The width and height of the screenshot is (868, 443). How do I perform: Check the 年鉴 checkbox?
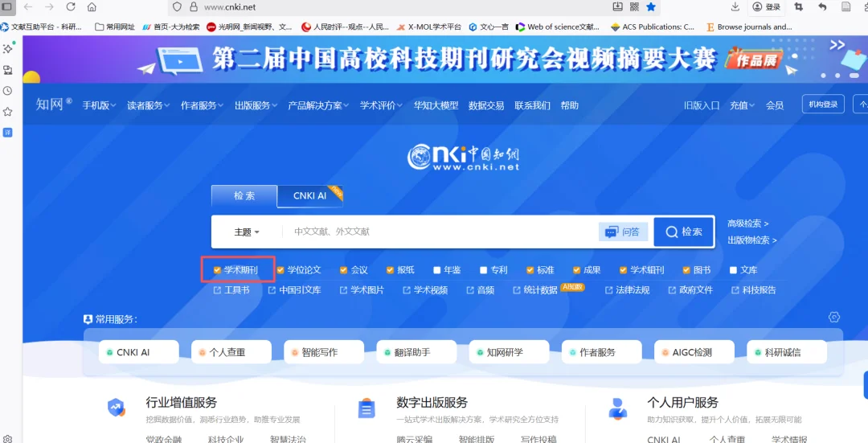point(436,270)
